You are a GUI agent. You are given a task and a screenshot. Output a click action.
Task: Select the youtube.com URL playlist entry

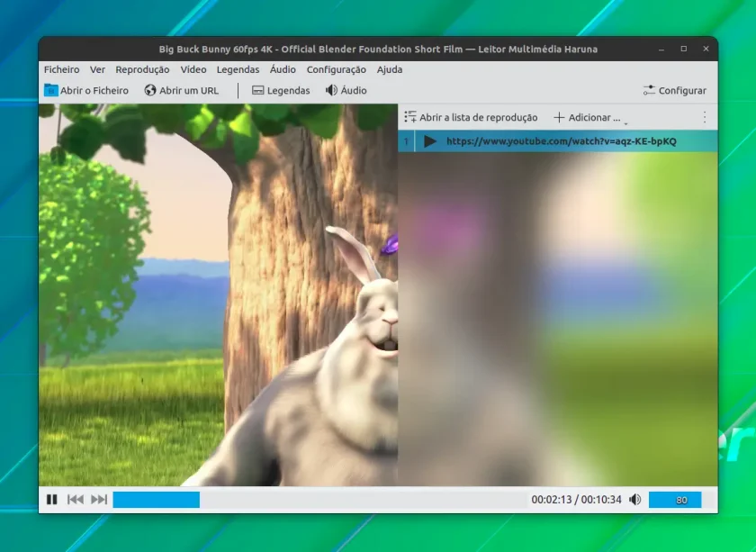[558, 140]
